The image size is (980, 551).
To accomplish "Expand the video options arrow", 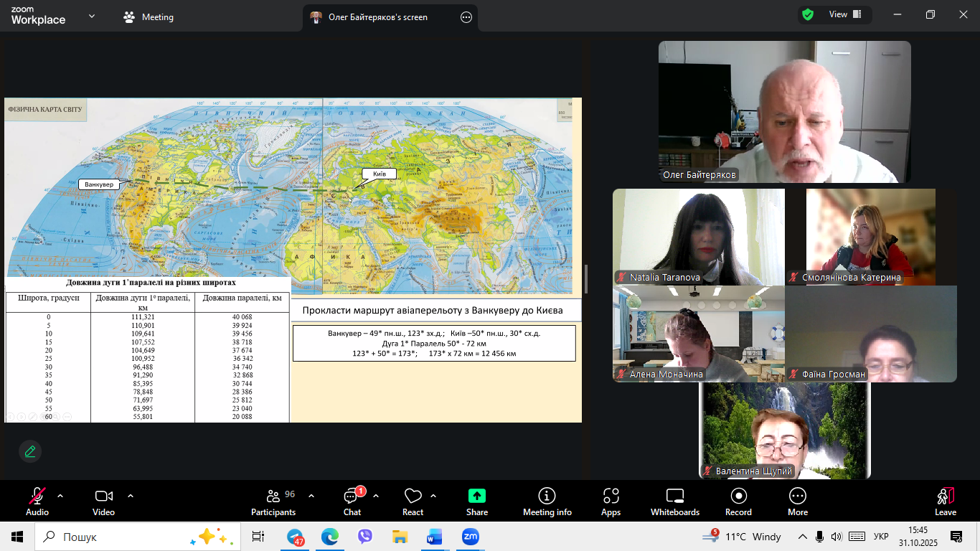I will pyautogui.click(x=131, y=496).
